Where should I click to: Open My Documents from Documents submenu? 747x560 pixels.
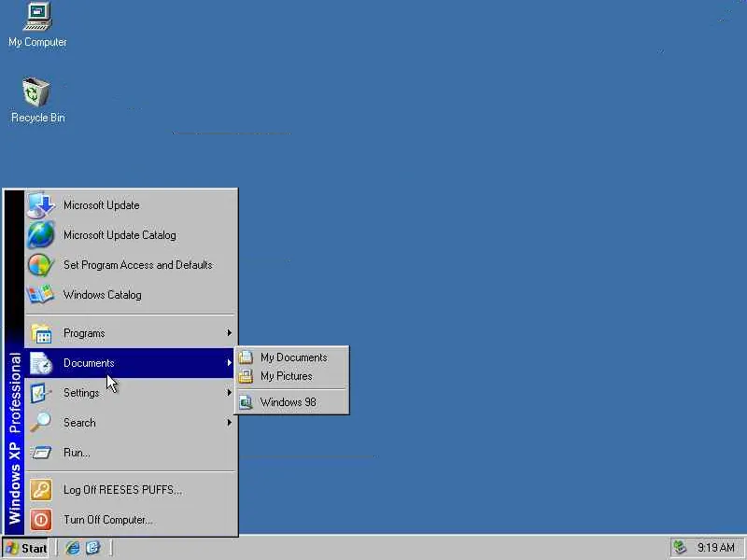pyautogui.click(x=292, y=357)
